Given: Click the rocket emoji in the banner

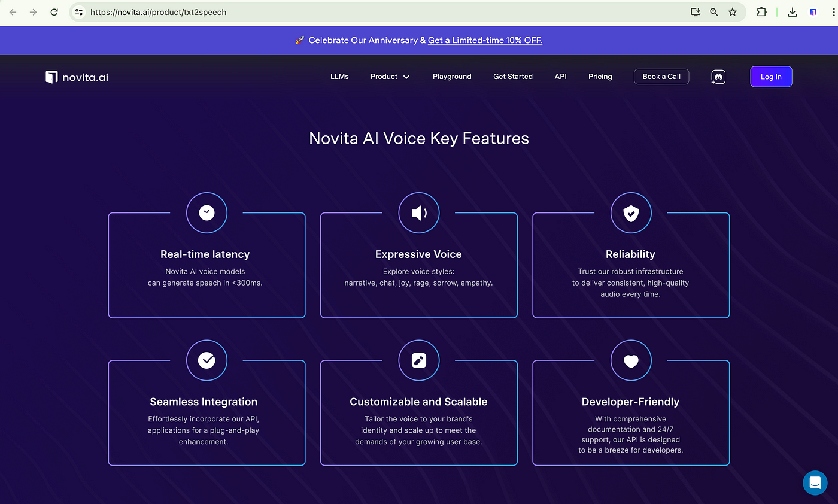Looking at the screenshot, I should 300,40.
